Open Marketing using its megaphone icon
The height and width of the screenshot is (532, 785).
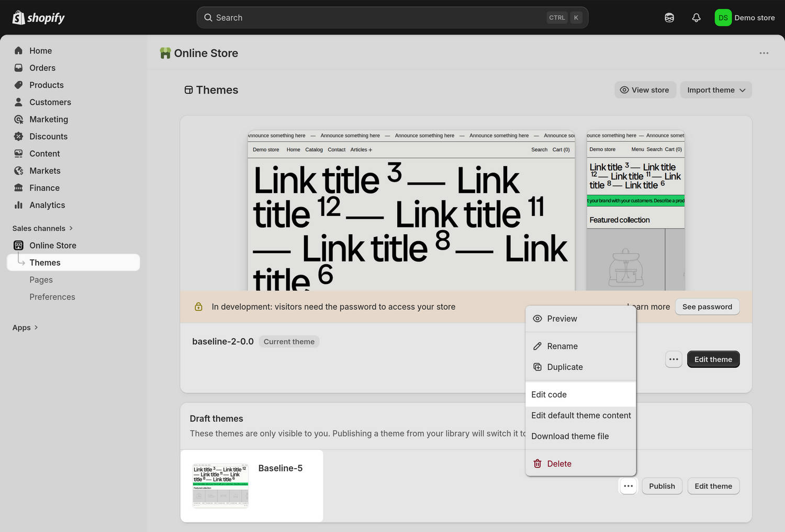19,119
